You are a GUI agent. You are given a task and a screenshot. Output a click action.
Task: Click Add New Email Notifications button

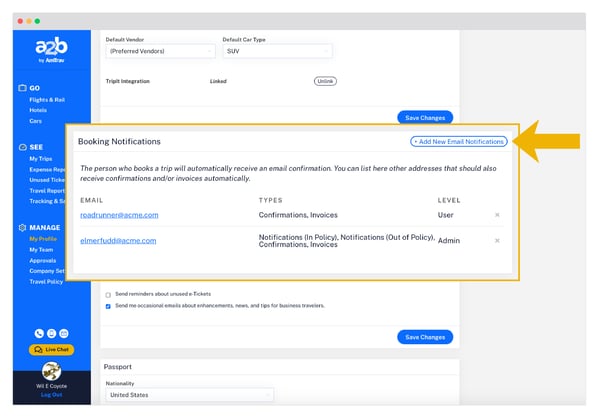coord(458,142)
